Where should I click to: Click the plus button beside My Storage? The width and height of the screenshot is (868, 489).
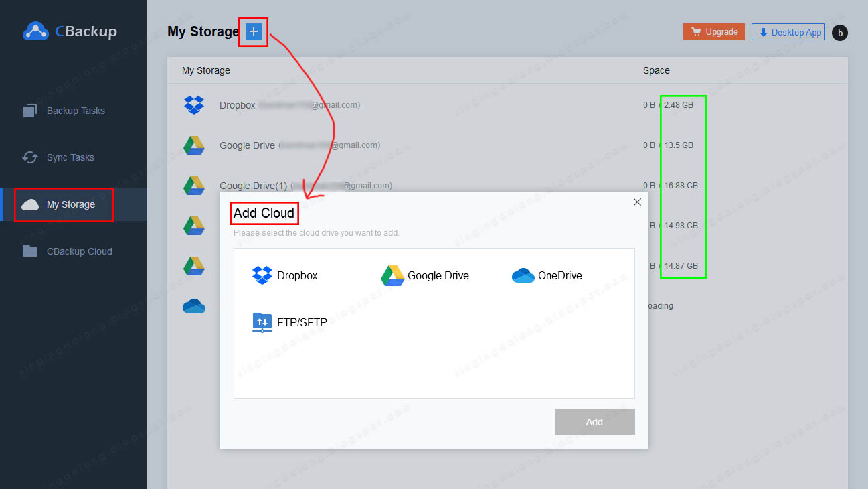pos(254,31)
